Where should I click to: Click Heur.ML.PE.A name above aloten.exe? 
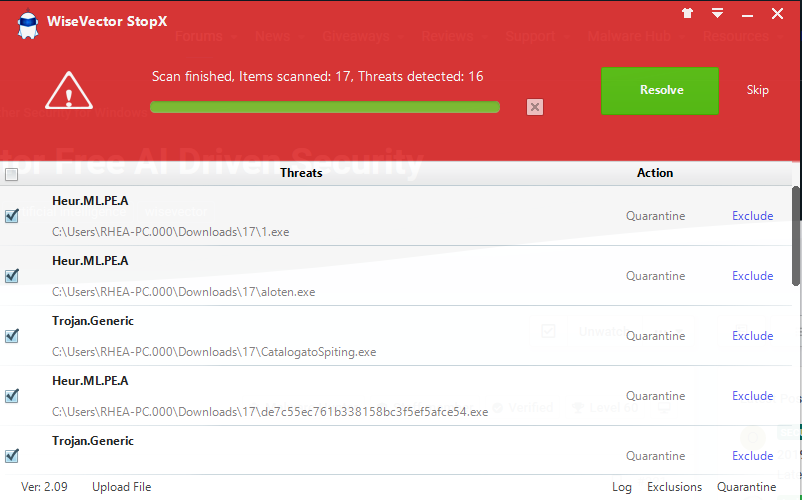click(90, 261)
